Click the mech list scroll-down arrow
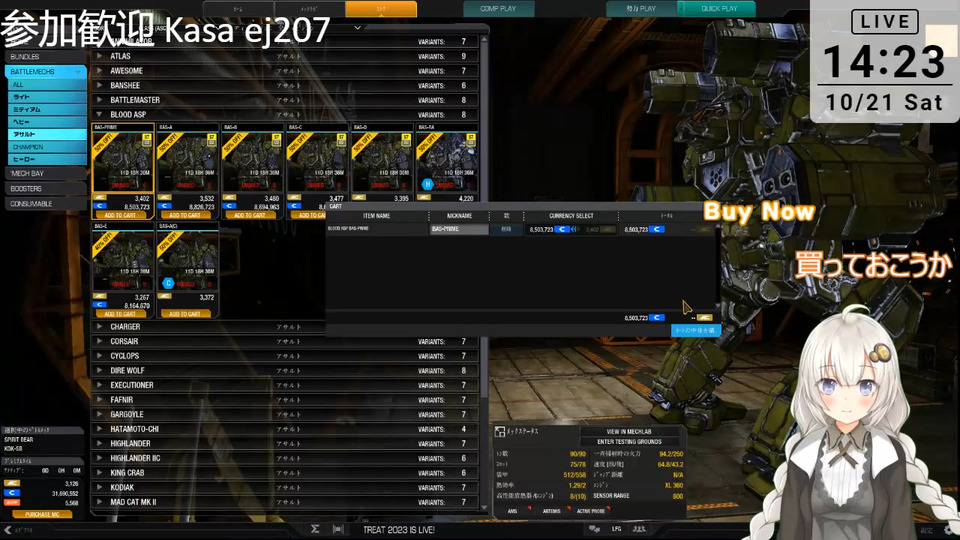 (x=484, y=508)
